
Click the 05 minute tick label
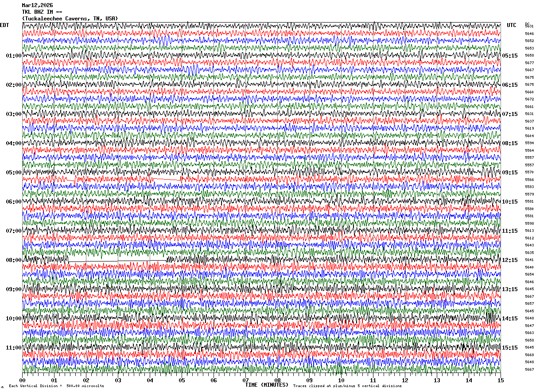(182, 380)
